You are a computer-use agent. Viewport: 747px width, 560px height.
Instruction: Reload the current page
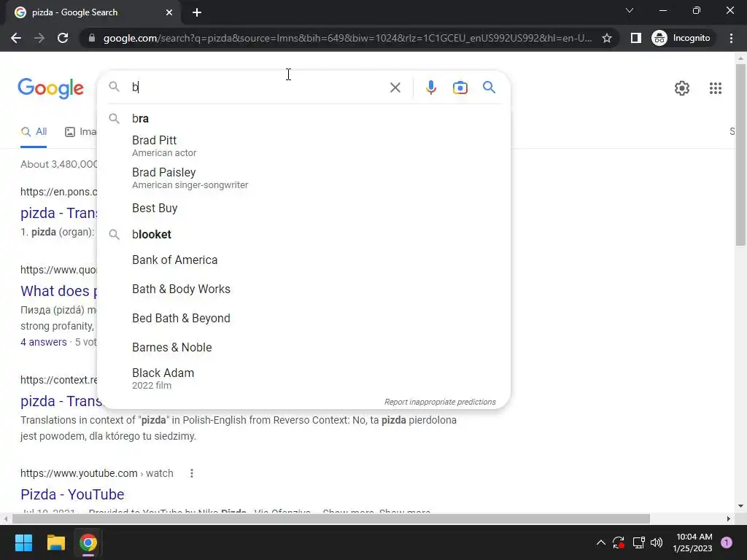point(63,38)
